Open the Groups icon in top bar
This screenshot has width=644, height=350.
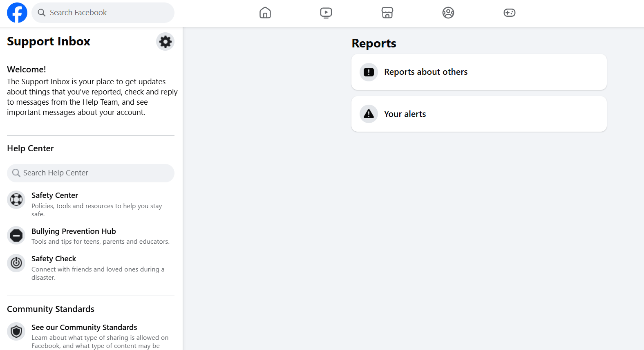pos(448,13)
